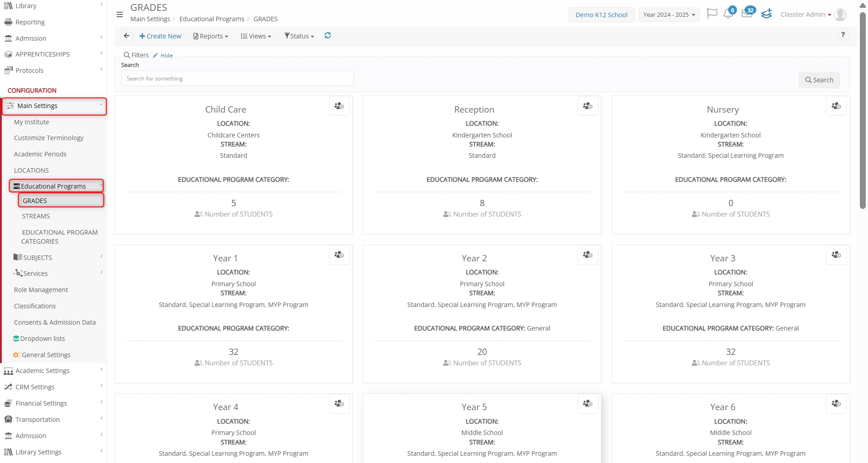868x463 pixels.
Task: Select GRADES in sidebar
Action: tap(61, 200)
